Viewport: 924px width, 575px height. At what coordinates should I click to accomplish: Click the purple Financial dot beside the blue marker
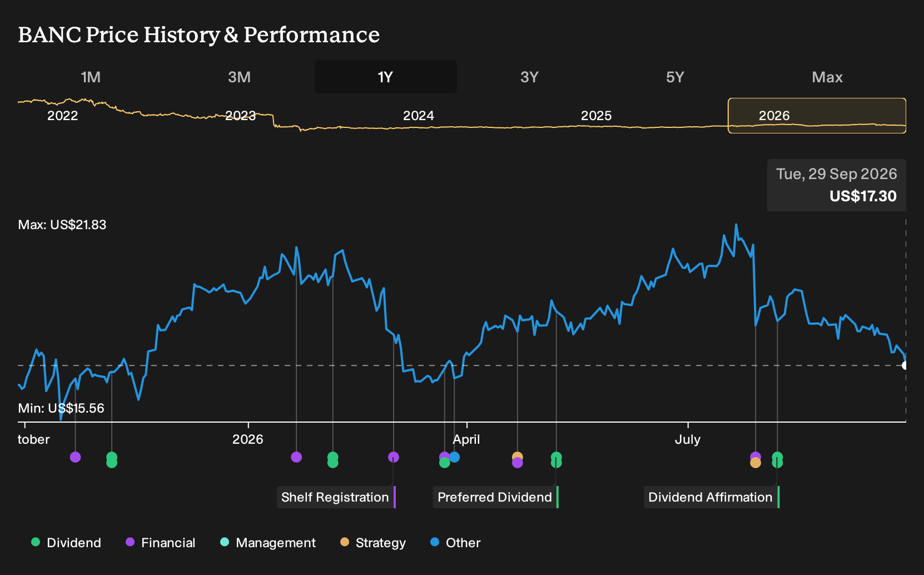click(x=444, y=457)
